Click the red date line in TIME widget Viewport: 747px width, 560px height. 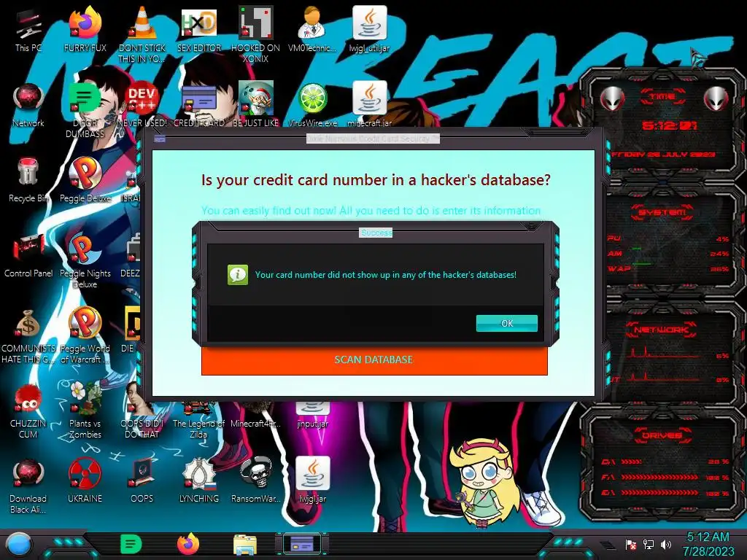pyautogui.click(x=663, y=155)
